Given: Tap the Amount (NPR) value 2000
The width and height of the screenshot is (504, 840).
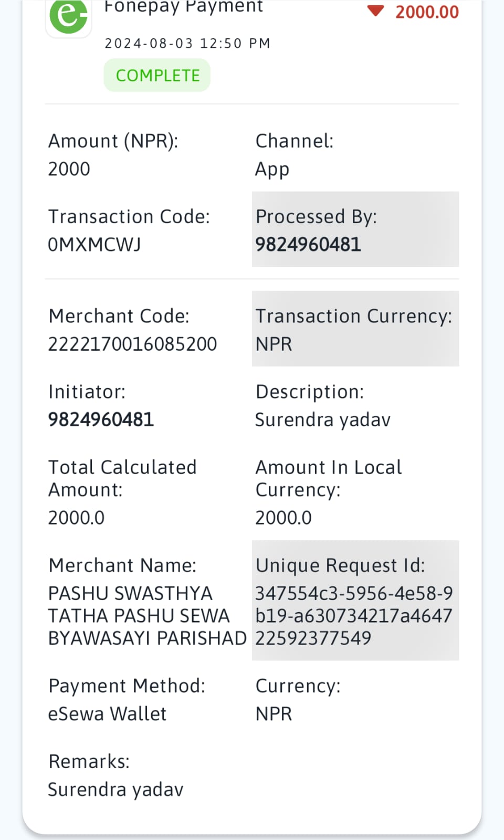Looking at the screenshot, I should pos(69,169).
